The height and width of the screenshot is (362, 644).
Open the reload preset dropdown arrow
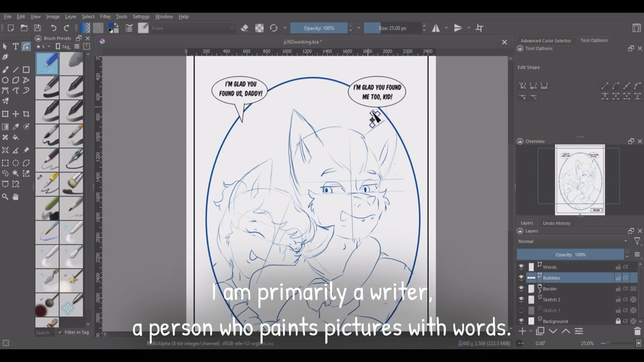click(x=285, y=28)
